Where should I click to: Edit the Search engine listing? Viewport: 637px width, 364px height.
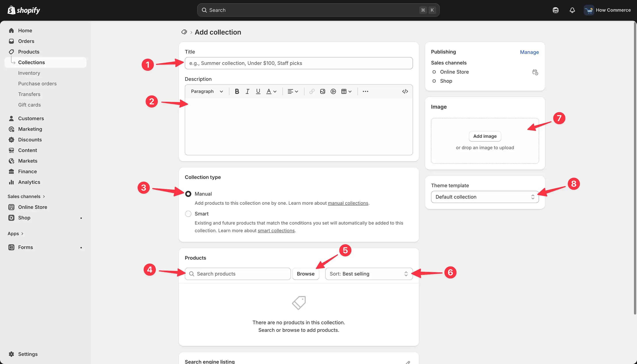tap(408, 362)
